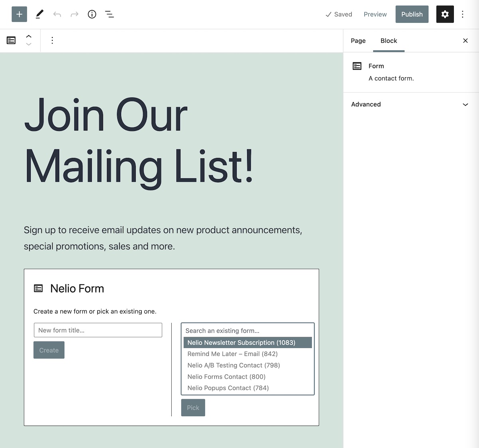Click the Form icon in sidebar
Screen dimensions: 479x448
(x=357, y=66)
